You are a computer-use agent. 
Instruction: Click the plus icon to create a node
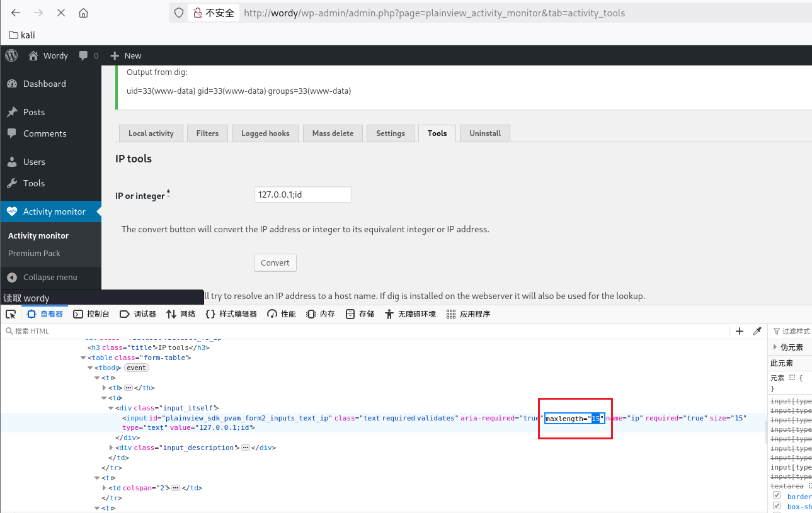click(x=740, y=331)
